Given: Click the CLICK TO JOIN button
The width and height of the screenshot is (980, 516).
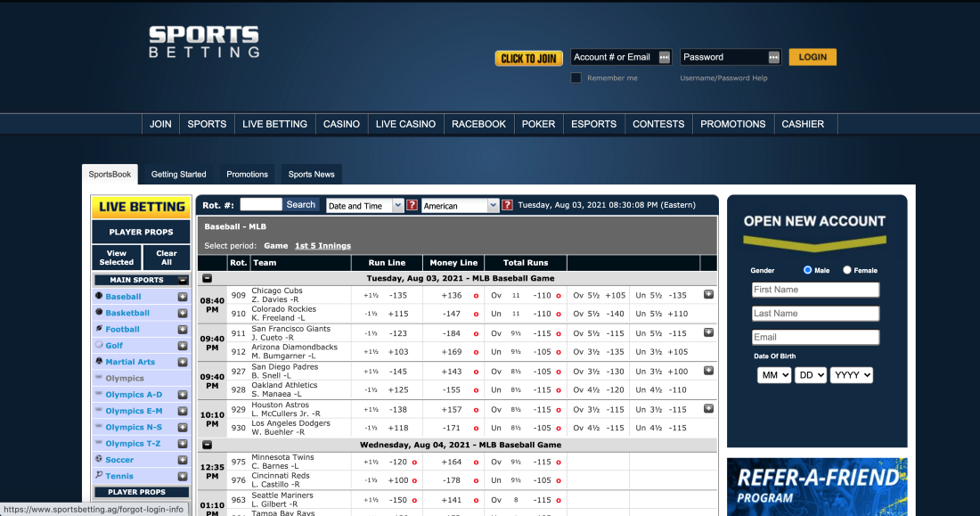Looking at the screenshot, I should pyautogui.click(x=528, y=58).
